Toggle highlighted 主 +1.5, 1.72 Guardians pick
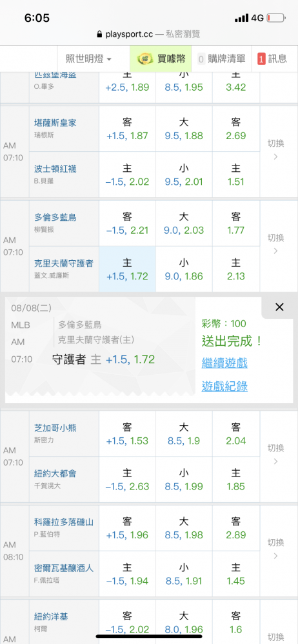Screen dimensions: 298x644 click(x=127, y=269)
